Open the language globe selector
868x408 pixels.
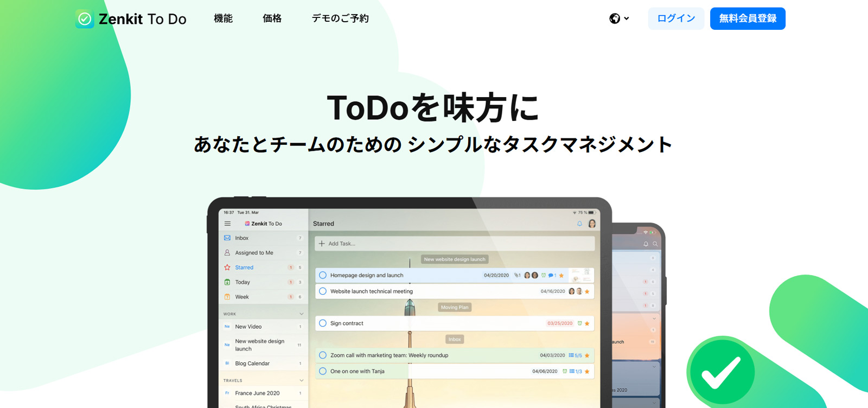(x=619, y=18)
